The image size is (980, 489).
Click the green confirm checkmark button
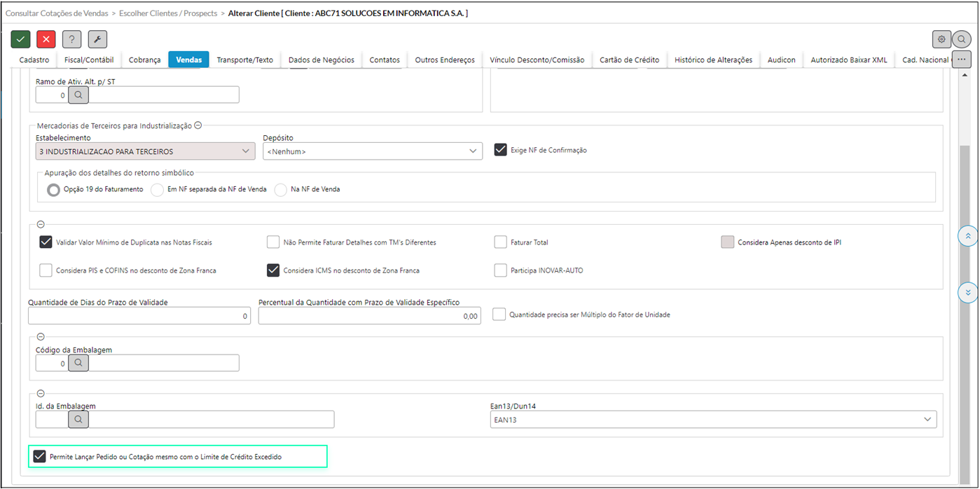coord(20,39)
